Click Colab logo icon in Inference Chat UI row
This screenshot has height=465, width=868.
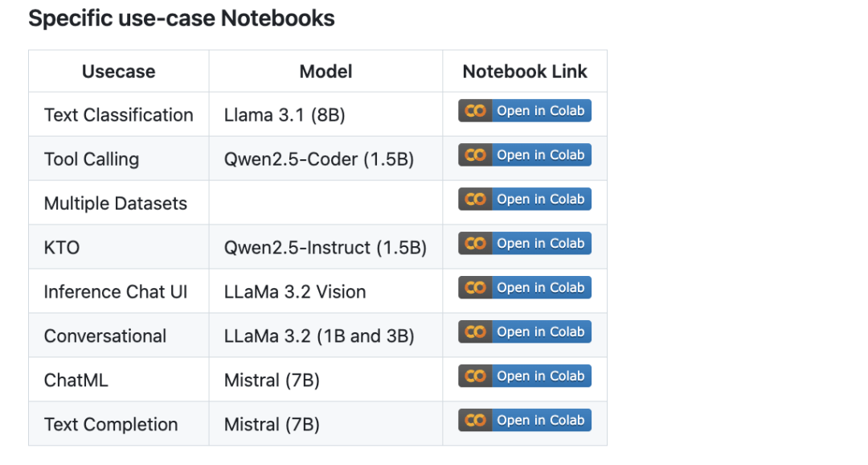[475, 288]
